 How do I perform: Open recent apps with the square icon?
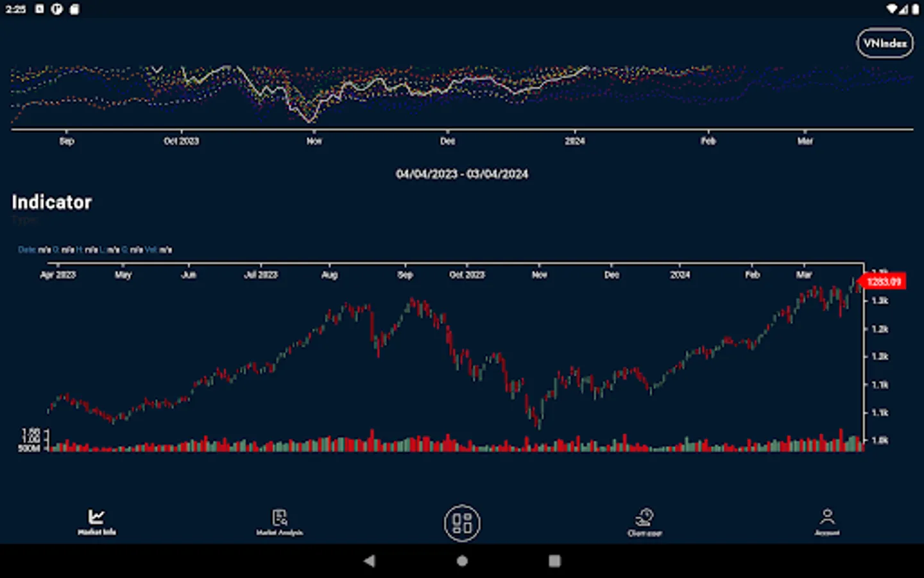pyautogui.click(x=554, y=560)
